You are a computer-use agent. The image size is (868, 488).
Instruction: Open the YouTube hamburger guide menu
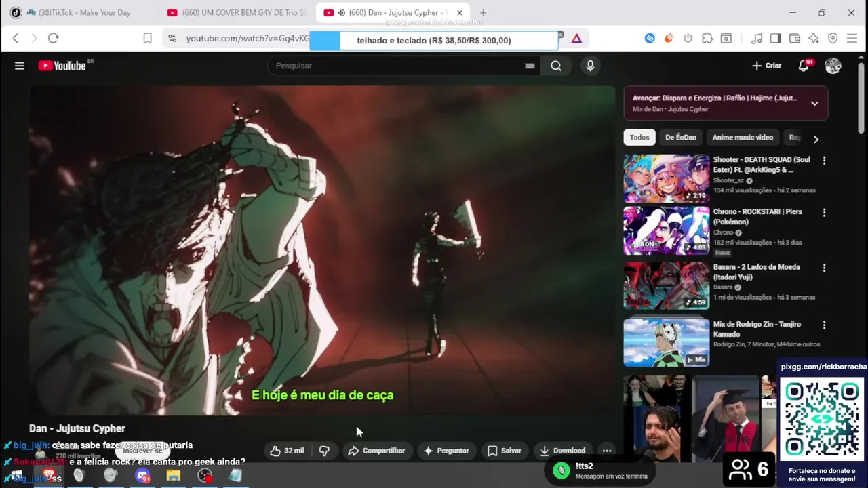pos(20,66)
